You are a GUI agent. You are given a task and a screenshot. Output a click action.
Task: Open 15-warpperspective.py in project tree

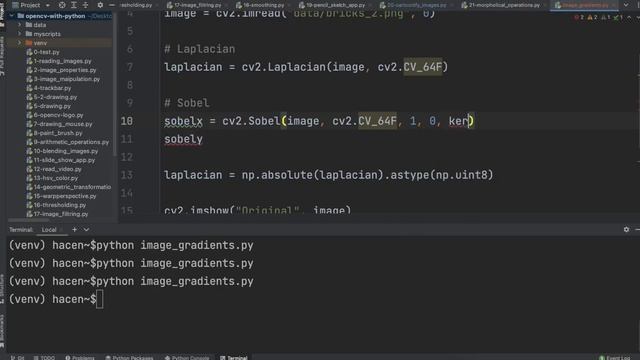(x=65, y=196)
